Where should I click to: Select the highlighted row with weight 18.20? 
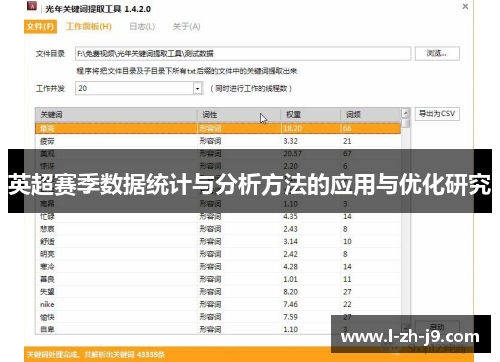point(218,128)
